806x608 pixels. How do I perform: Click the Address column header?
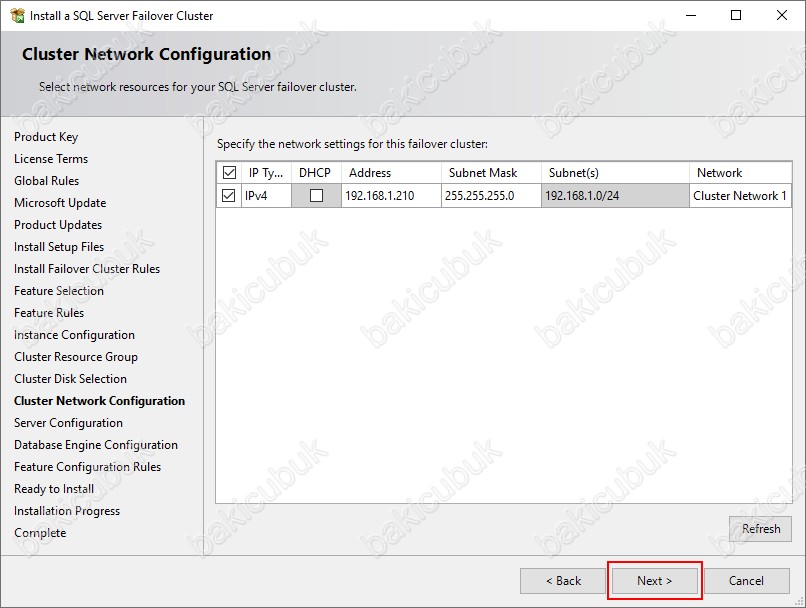click(x=391, y=173)
